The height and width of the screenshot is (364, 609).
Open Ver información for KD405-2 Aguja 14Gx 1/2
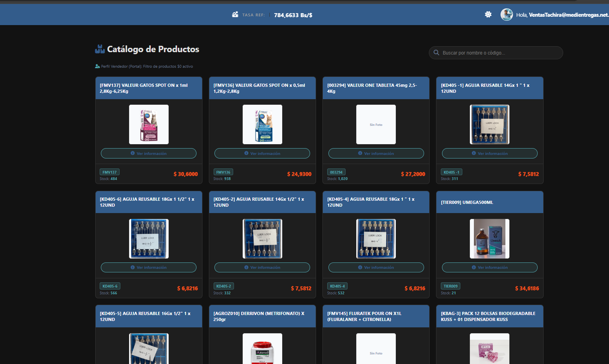[x=262, y=268]
